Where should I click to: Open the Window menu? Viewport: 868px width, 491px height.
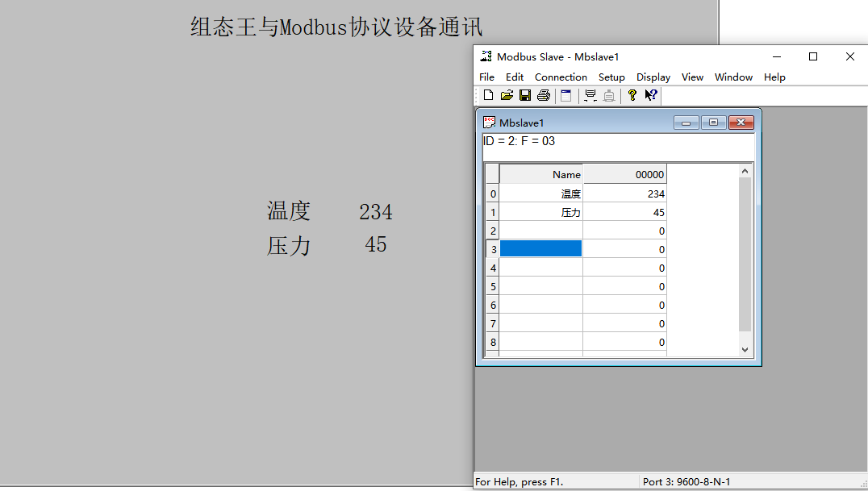point(733,77)
